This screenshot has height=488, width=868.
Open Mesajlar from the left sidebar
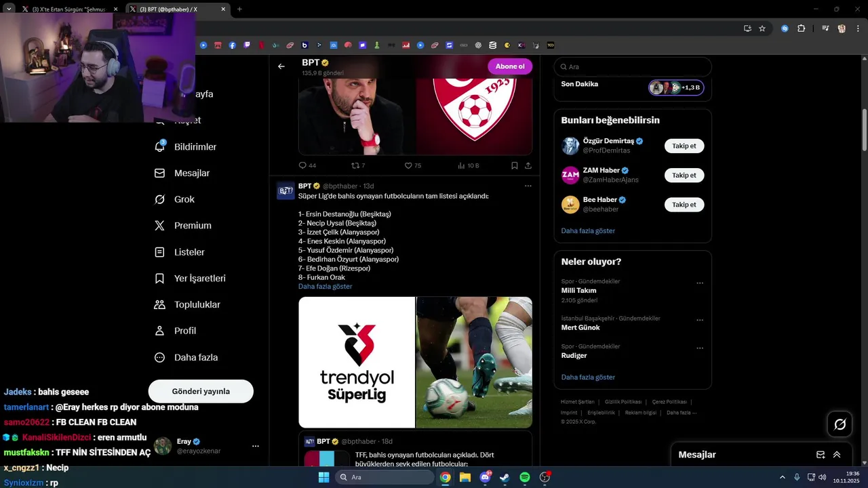(182, 173)
